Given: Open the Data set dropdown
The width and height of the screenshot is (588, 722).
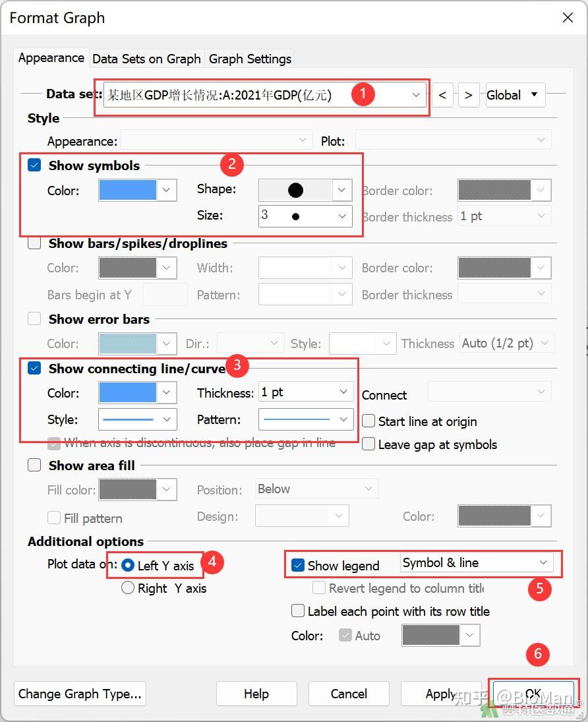Looking at the screenshot, I should point(415,95).
